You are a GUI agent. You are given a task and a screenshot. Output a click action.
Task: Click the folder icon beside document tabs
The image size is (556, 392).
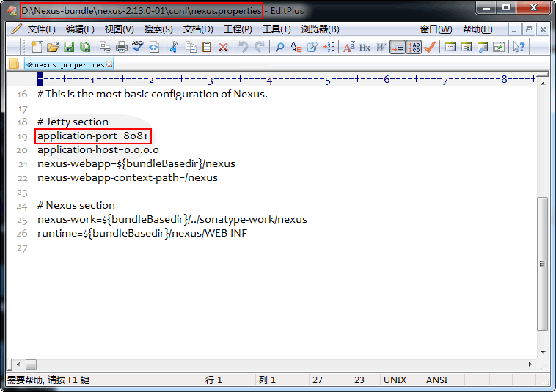tap(14, 64)
